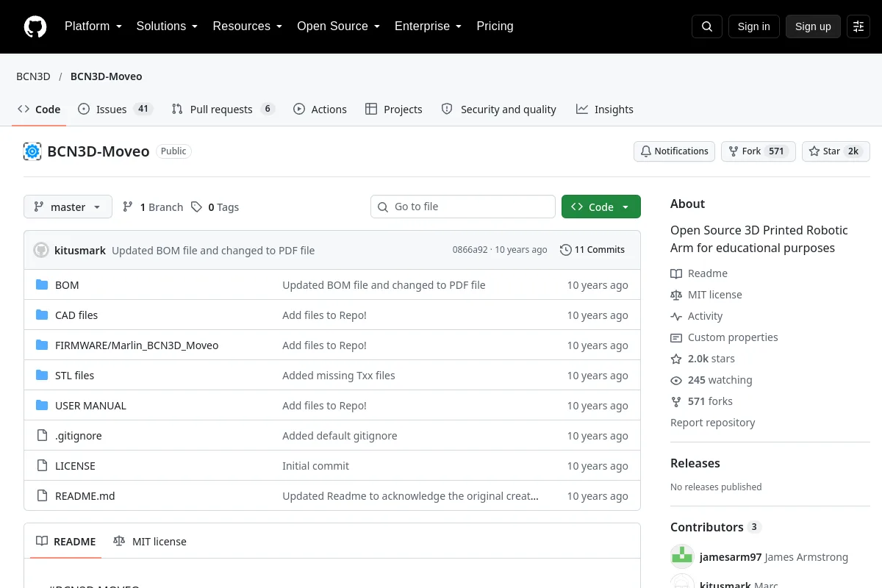Image resolution: width=882 pixels, height=588 pixels.
Task: Click the Sign in button
Action: (x=753, y=26)
